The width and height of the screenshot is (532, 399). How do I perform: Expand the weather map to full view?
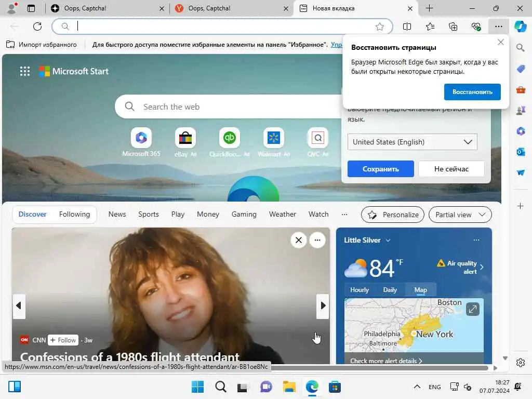tap(472, 309)
